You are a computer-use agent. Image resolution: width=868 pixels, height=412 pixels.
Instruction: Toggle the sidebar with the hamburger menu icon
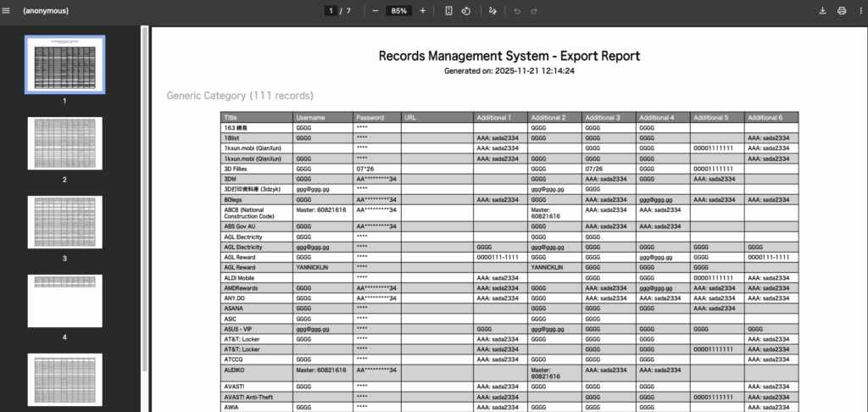tap(8, 11)
